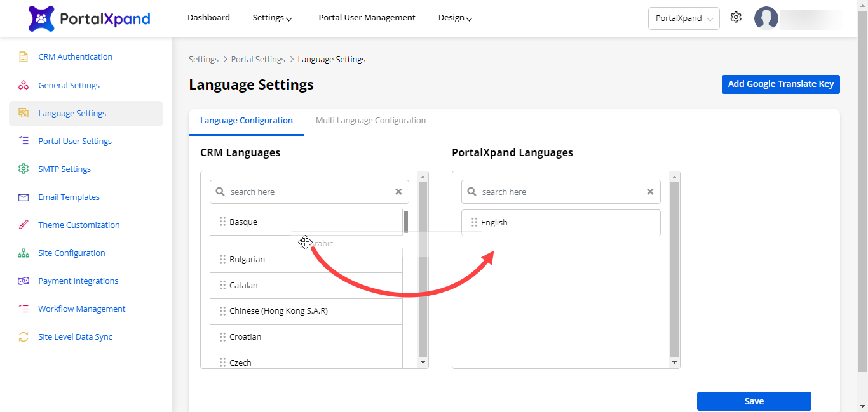Open the PortalXpand site selector dropdown
The height and width of the screenshot is (412, 868).
[x=684, y=18]
